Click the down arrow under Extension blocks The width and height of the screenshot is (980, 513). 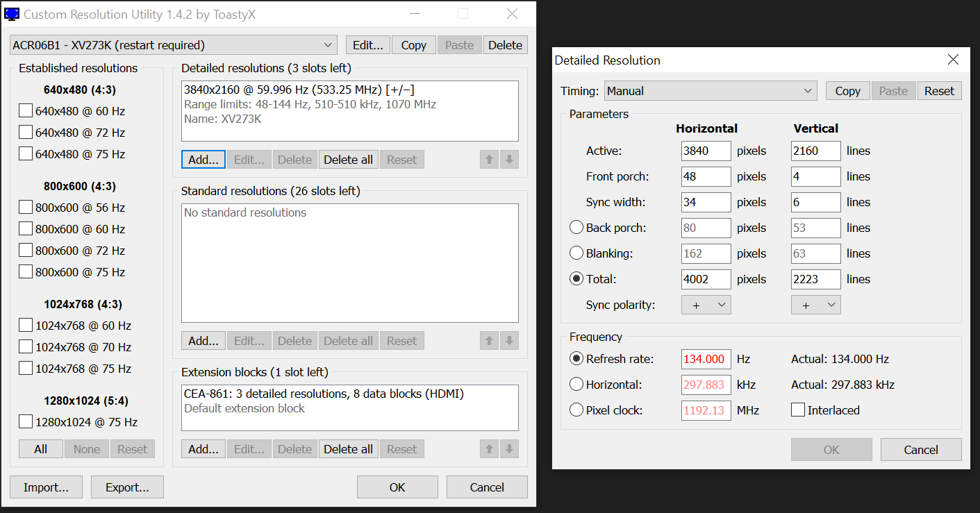(509, 449)
